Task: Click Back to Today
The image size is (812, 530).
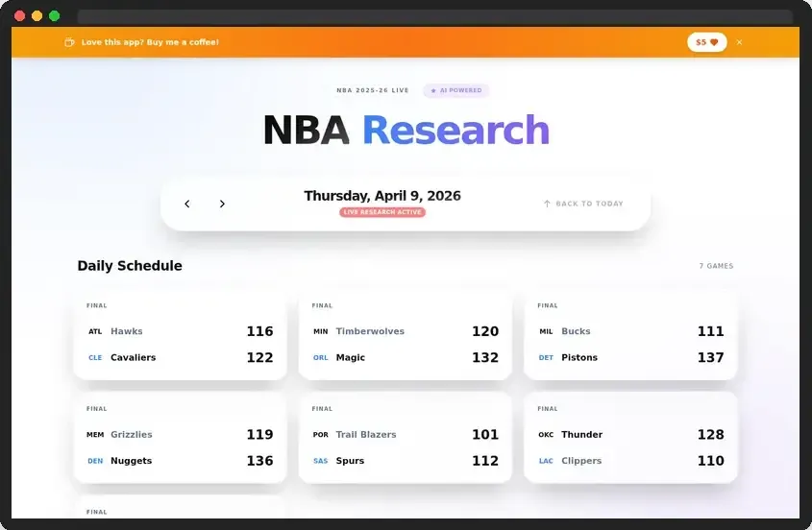Action: (583, 204)
